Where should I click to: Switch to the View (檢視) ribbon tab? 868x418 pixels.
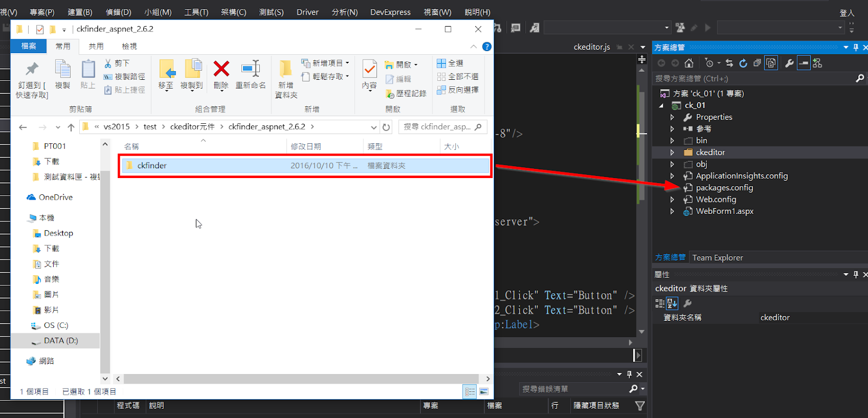click(129, 46)
